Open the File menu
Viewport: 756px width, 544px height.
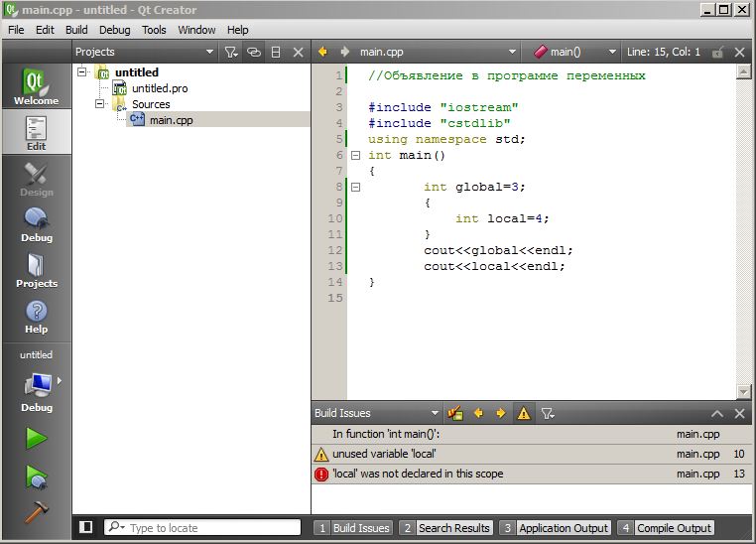pyautogui.click(x=16, y=30)
